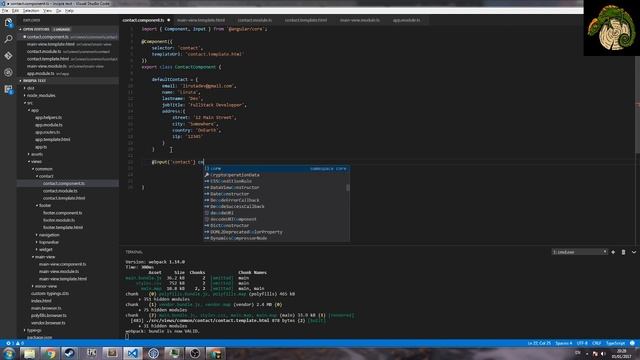Click the suggestion list scrollbar
640x360 pixels.
[x=348, y=188]
